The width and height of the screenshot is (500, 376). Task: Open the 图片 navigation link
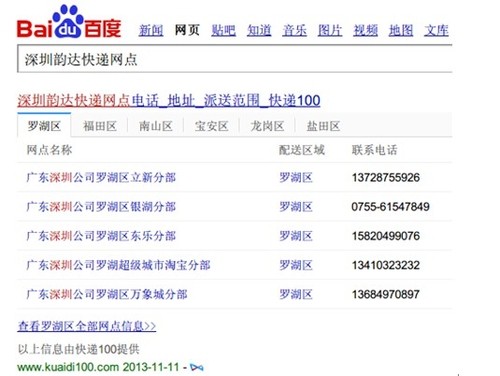[x=330, y=30]
